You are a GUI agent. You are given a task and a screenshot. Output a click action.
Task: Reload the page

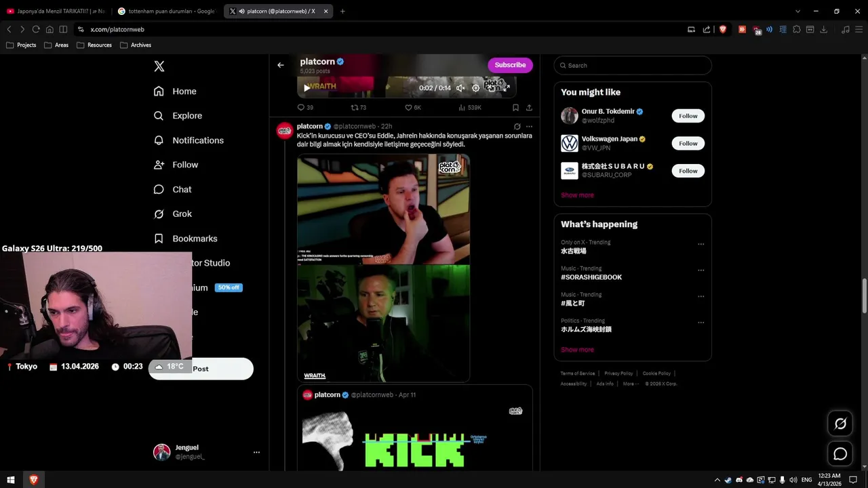36,29
